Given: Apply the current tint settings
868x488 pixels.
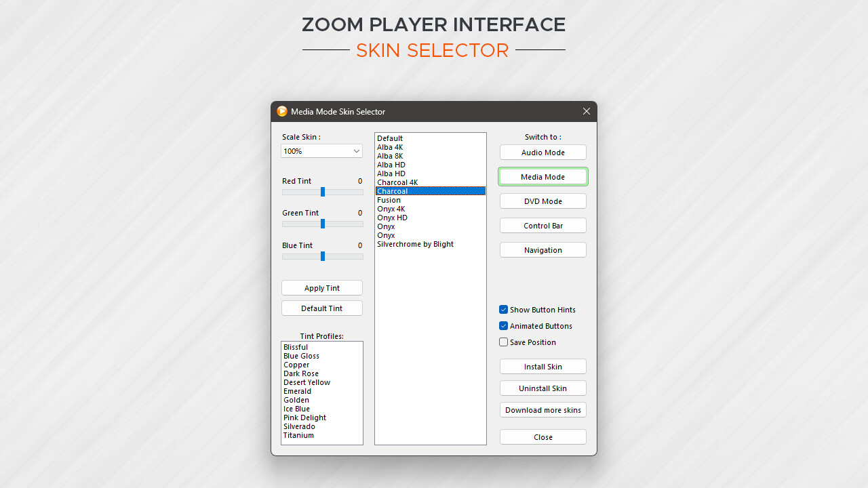Looking at the screenshot, I should click(x=321, y=287).
